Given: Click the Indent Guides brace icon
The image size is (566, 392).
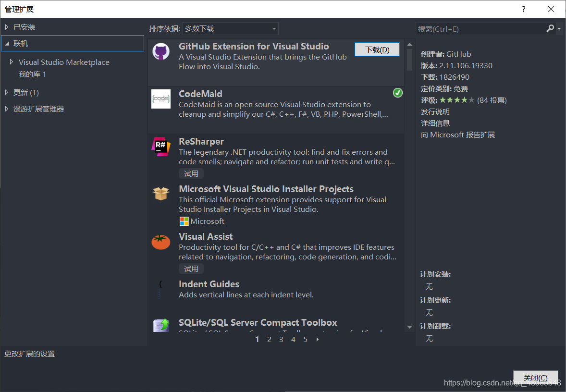Looking at the screenshot, I should tap(160, 290).
